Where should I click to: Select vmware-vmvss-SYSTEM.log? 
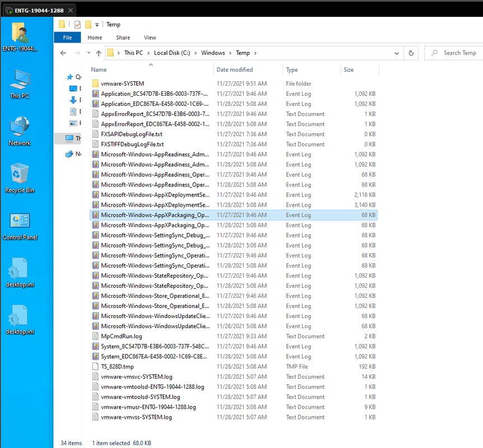tap(234, 417)
